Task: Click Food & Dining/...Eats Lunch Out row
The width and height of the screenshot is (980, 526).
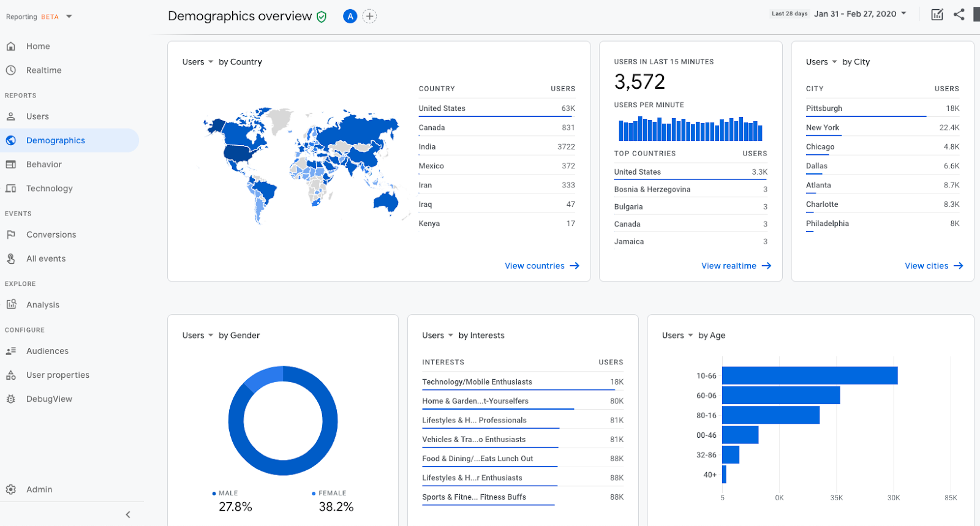Action: pyautogui.click(x=522, y=459)
